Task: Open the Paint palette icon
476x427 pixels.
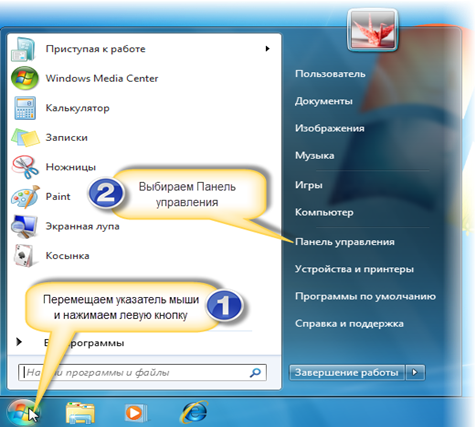Action: tap(25, 197)
